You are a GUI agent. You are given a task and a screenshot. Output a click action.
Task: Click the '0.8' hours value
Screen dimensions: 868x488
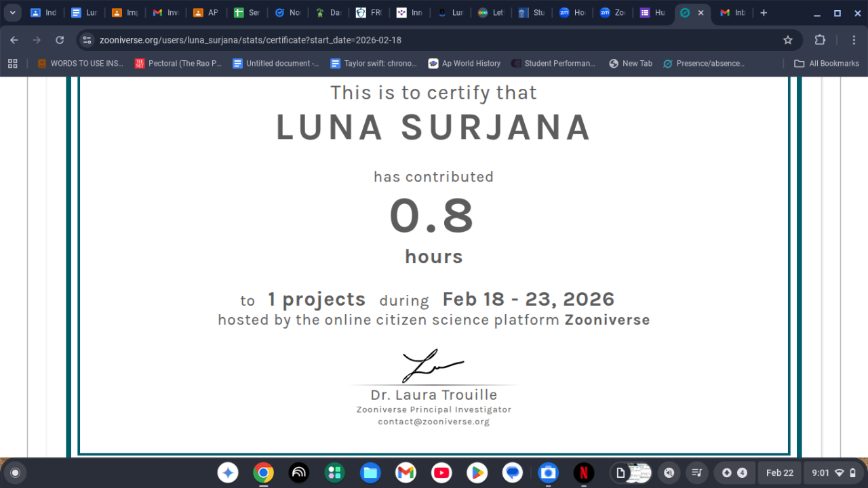(432, 216)
